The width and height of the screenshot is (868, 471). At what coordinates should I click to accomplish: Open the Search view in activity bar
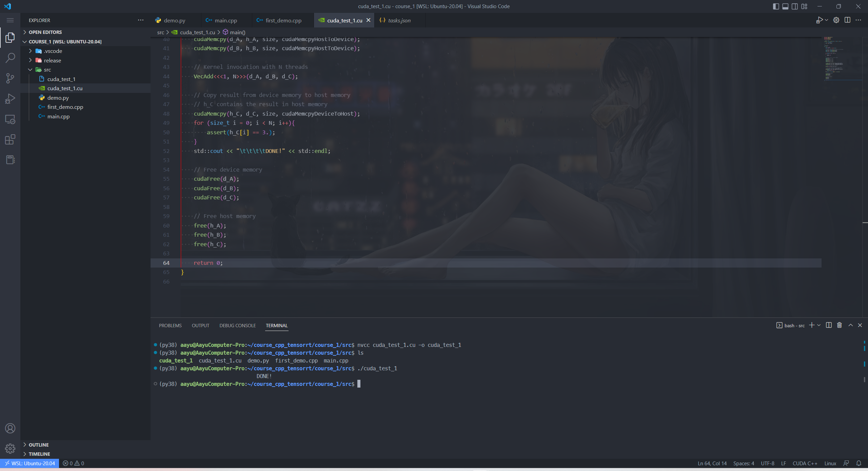tap(10, 58)
